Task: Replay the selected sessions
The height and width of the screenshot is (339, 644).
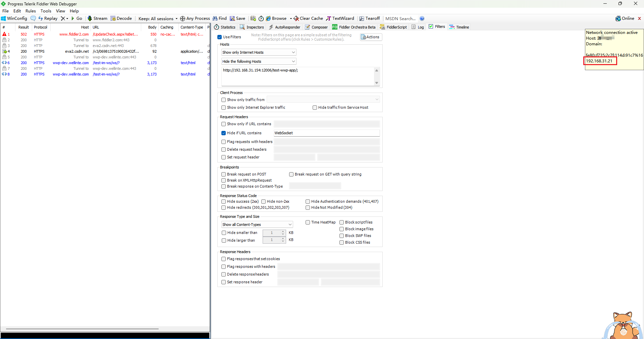Action: point(48,18)
